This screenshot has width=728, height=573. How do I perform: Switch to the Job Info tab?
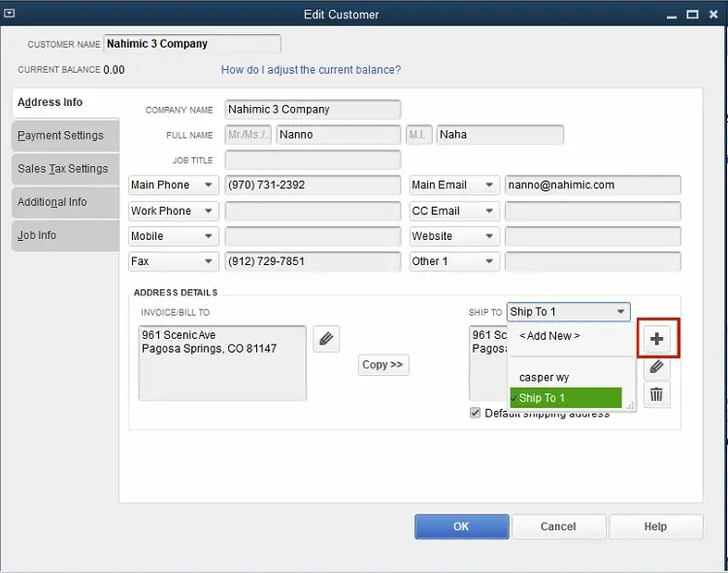(65, 236)
